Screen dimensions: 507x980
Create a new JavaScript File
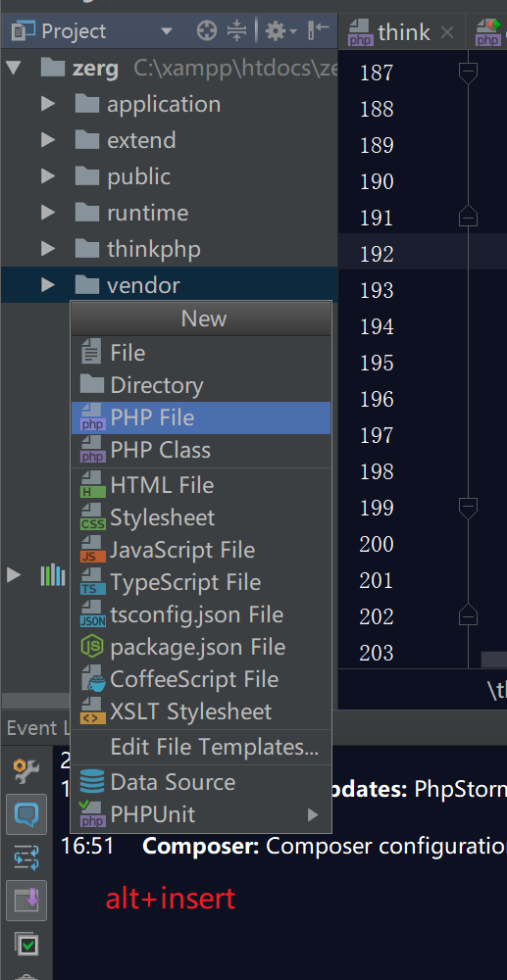click(201, 551)
